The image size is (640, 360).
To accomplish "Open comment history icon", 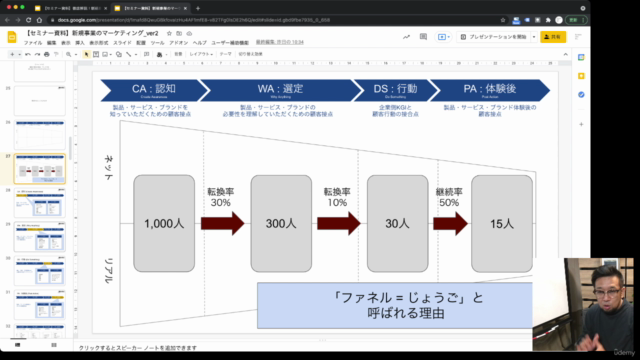I will pyautogui.click(x=423, y=37).
